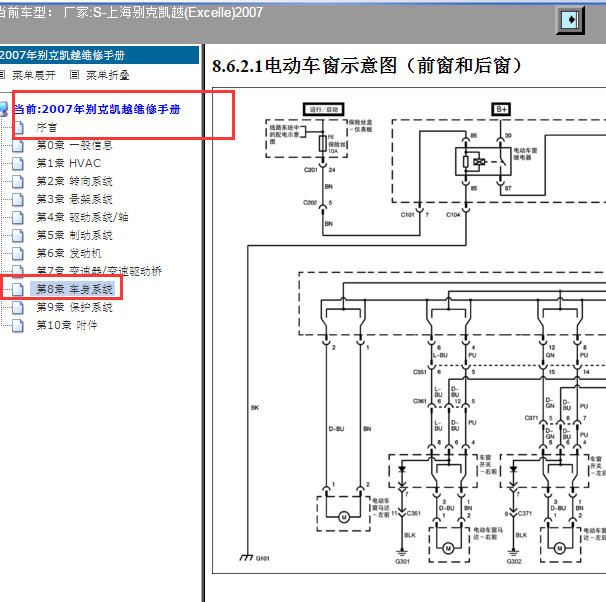Screen dimensions: 606x602
Task: Click the page icon beside 第9章 保护系统
Action: (x=18, y=308)
